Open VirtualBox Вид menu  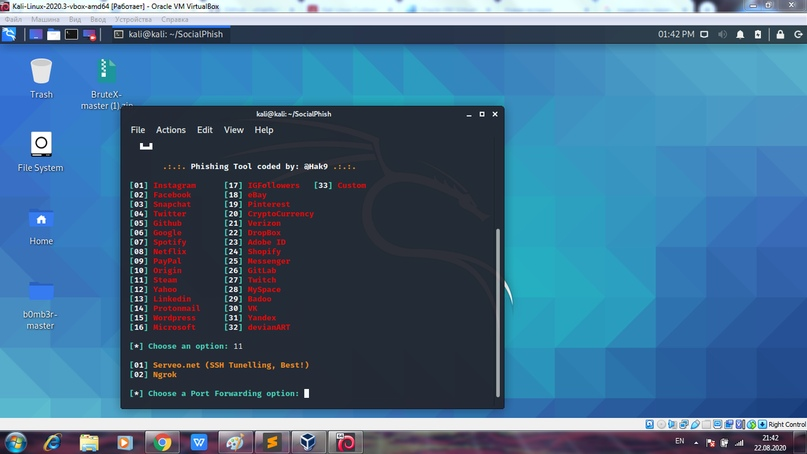[75, 19]
